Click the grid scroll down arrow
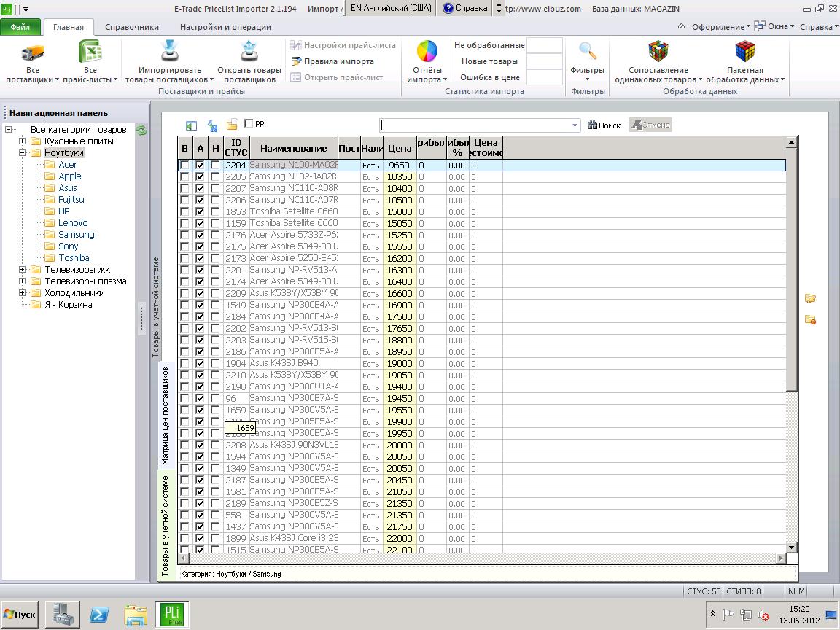 coord(791,548)
